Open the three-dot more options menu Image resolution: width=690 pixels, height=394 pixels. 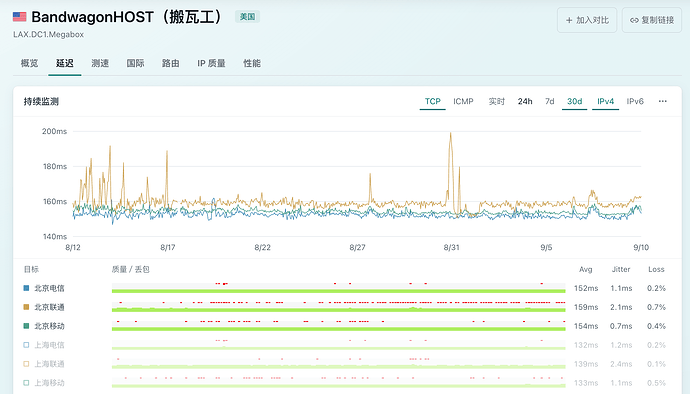point(663,101)
